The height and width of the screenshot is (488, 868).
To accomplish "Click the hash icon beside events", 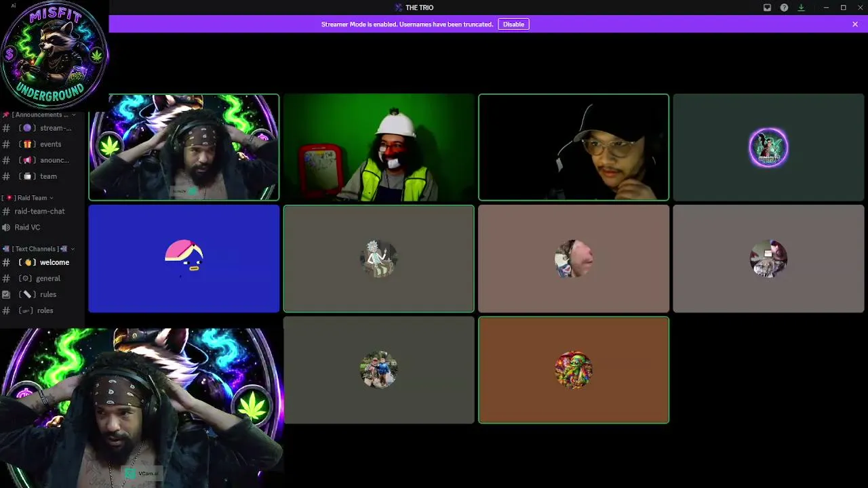I will [x=6, y=144].
